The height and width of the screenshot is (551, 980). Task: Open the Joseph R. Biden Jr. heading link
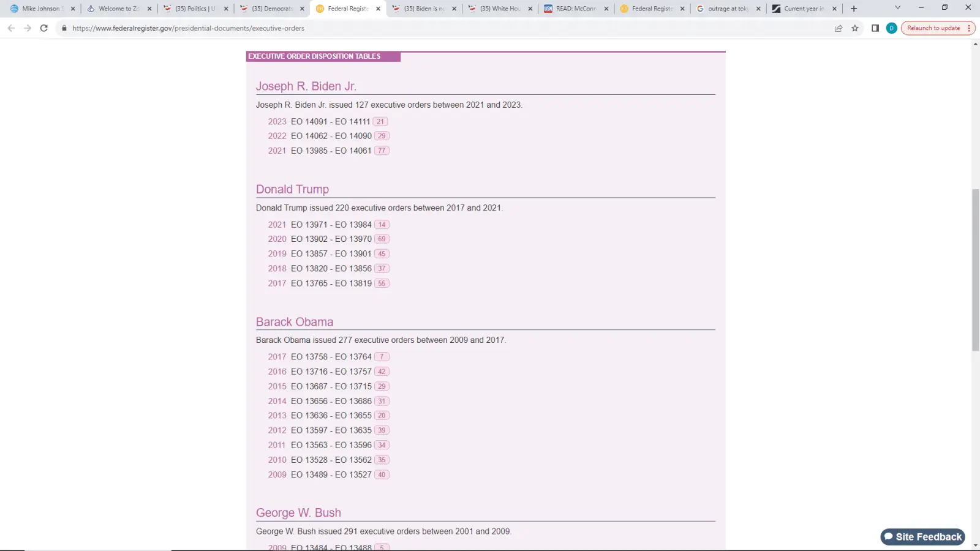(306, 86)
